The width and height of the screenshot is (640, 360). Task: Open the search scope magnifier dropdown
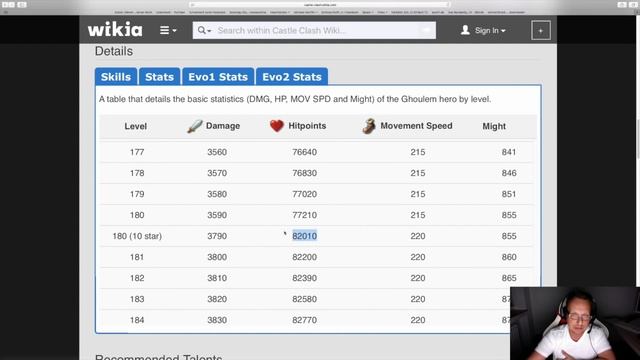(x=204, y=30)
